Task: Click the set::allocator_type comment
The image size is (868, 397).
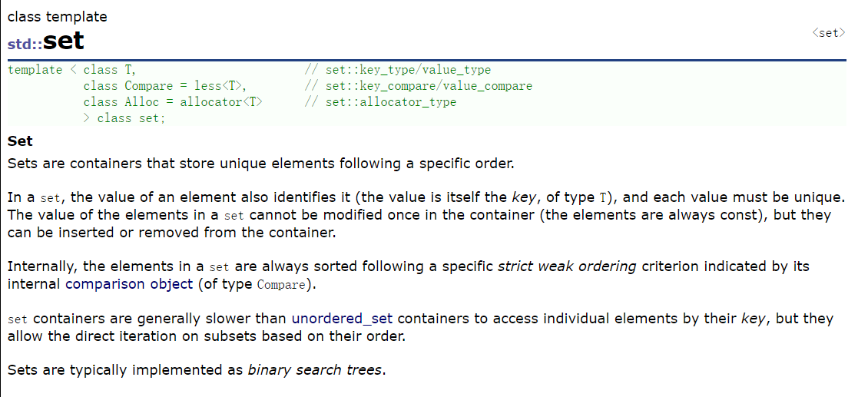Action: (x=380, y=102)
